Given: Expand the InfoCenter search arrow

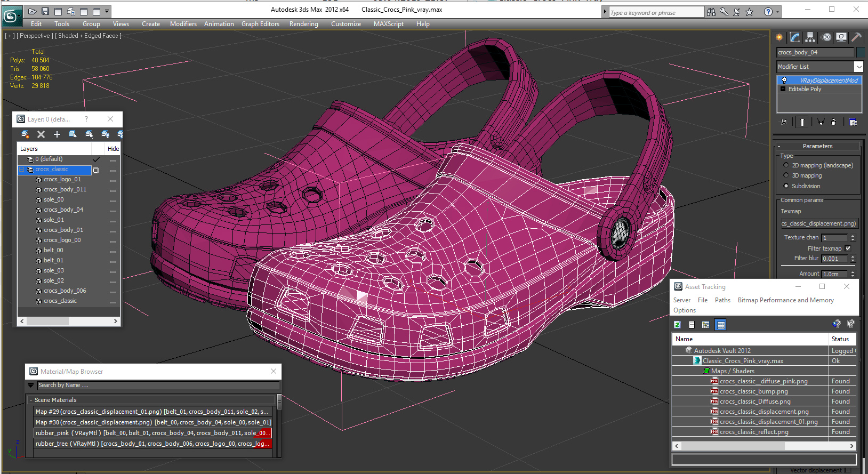Looking at the screenshot, I should tap(605, 12).
